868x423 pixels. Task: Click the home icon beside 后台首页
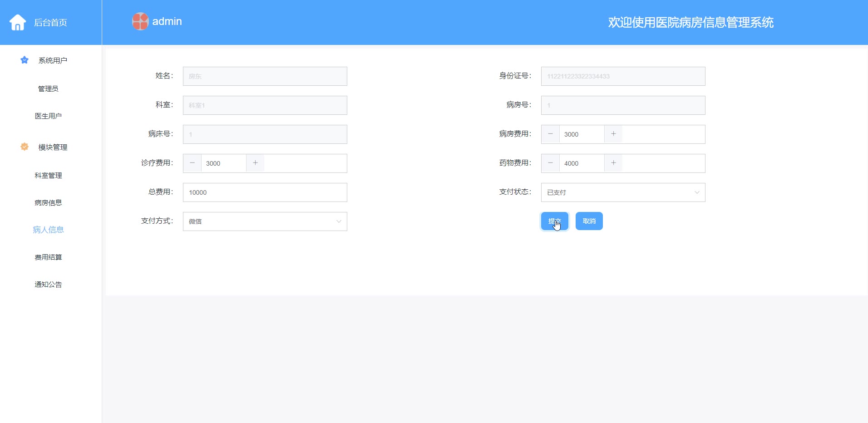click(18, 22)
